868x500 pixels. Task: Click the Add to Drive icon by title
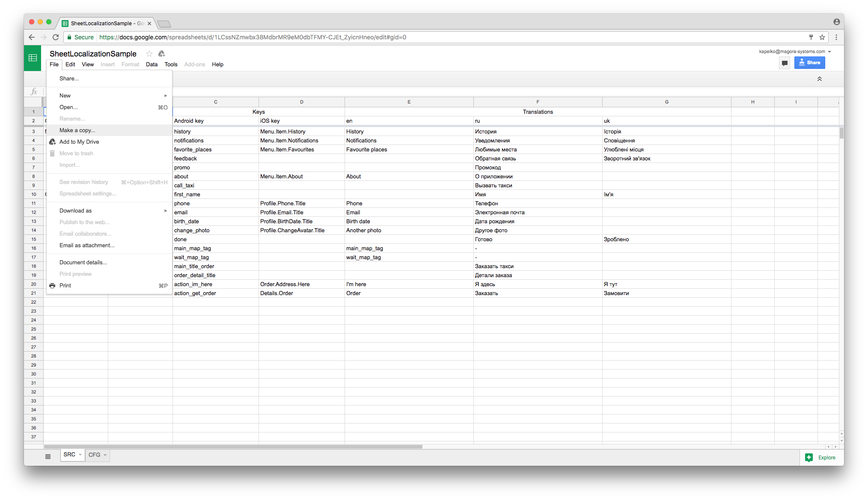click(161, 54)
